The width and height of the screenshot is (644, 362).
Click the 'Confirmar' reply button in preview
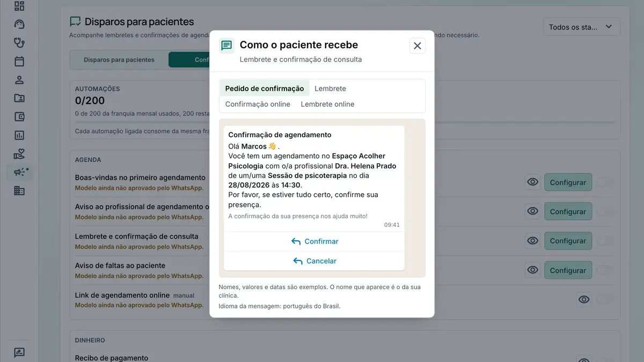314,241
